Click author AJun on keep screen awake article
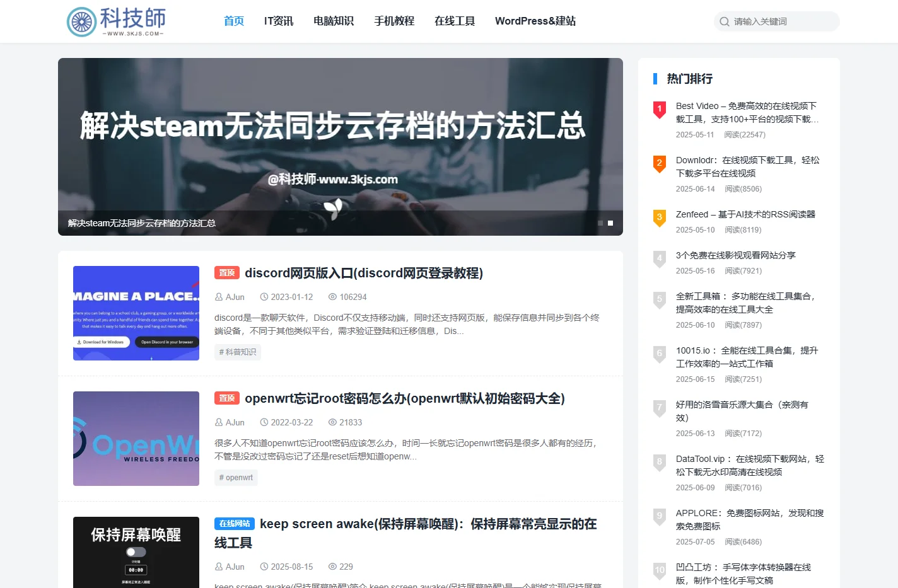Image resolution: width=898 pixels, height=588 pixels. pos(235,567)
